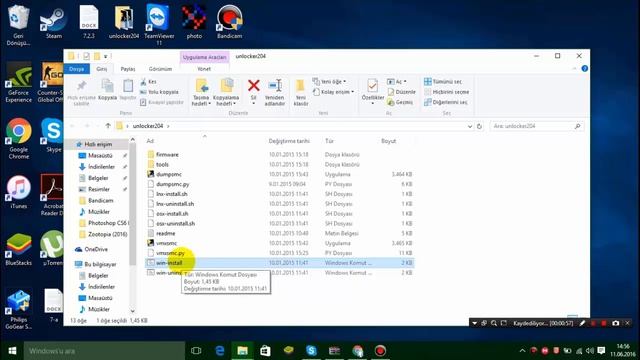This screenshot has width=640, height=360.
Task: Click Uygulama Araçları contextual tab
Action: point(204,57)
